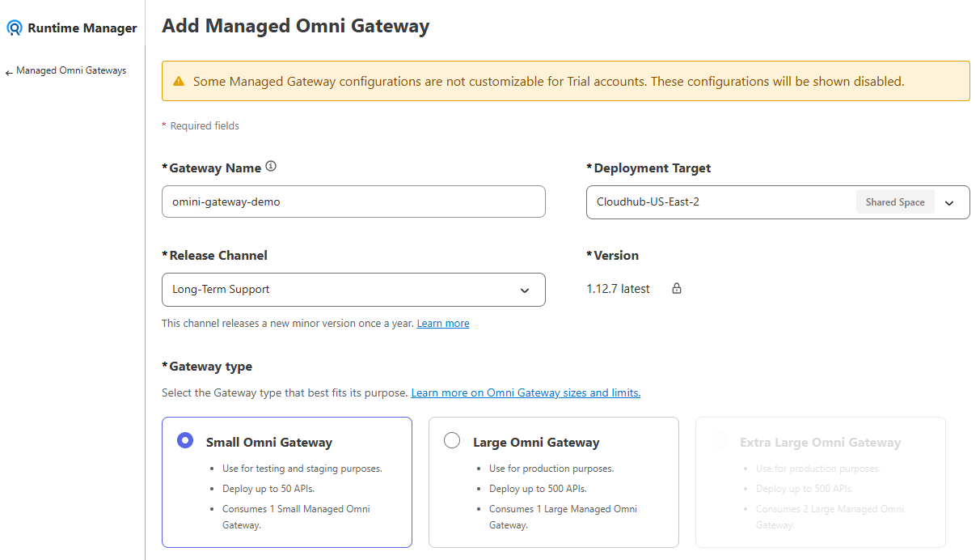This screenshot has height=560, width=980.
Task: Open Learn more link about release channel
Action: pos(443,324)
